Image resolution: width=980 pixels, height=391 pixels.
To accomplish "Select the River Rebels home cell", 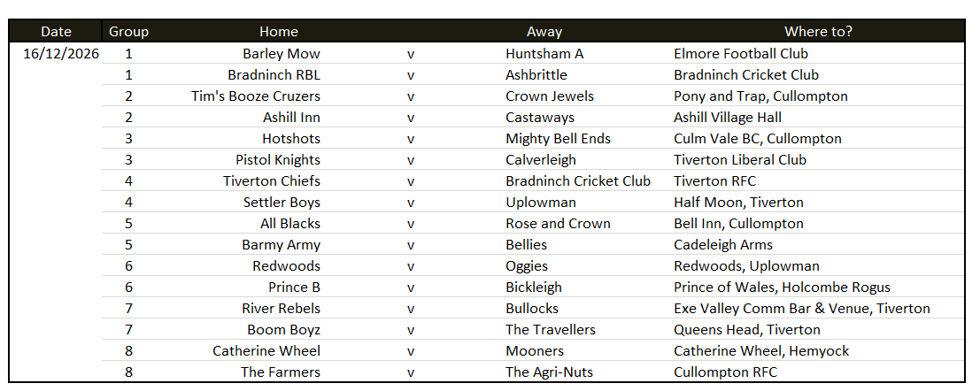I will pos(282,309).
